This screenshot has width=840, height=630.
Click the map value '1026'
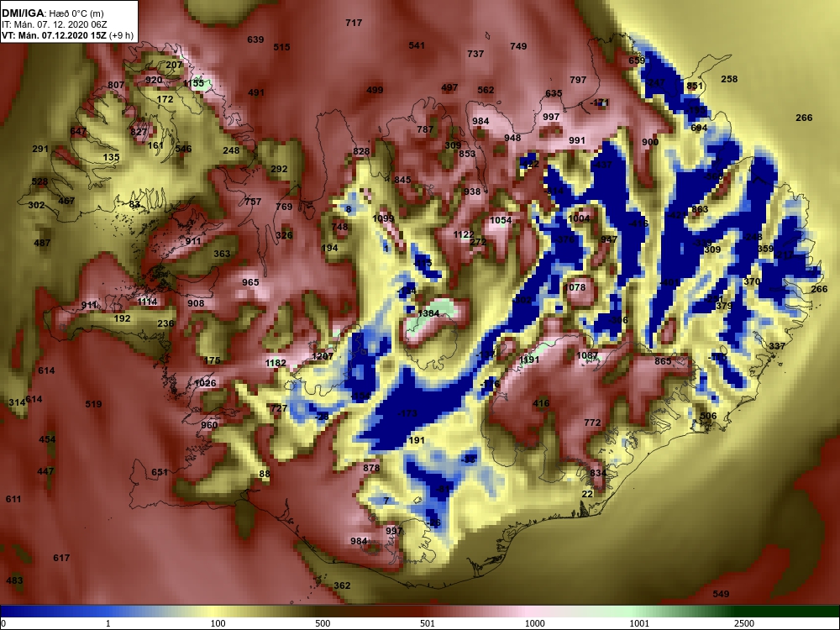point(205,383)
